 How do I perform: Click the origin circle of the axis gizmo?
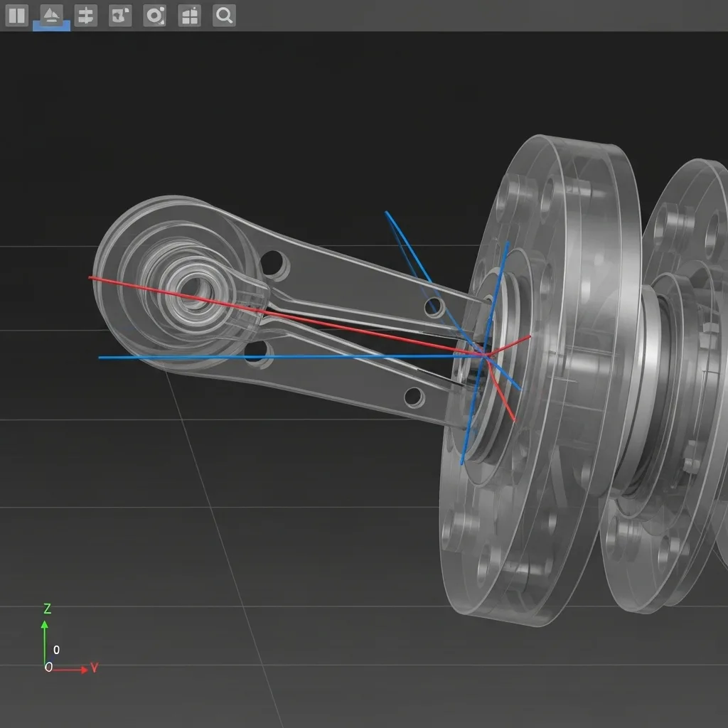(x=48, y=668)
